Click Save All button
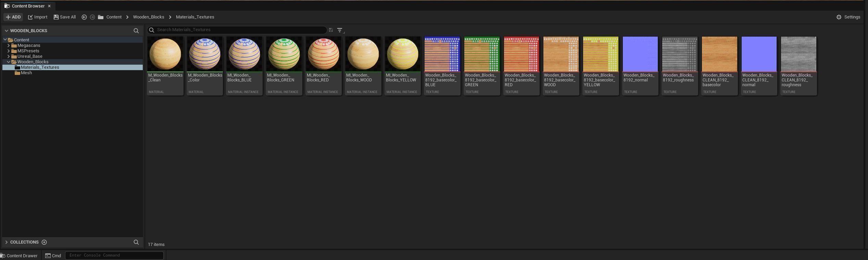868x260 pixels. click(65, 17)
